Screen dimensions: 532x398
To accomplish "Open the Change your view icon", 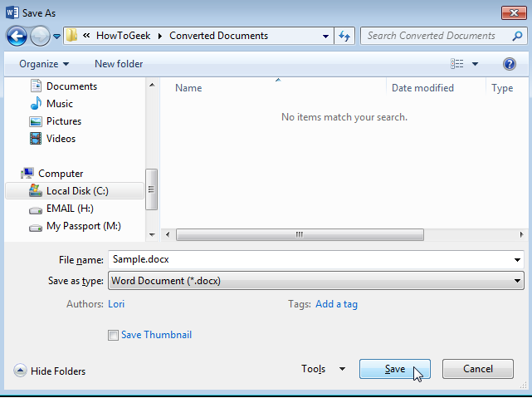I will pyautogui.click(x=457, y=64).
